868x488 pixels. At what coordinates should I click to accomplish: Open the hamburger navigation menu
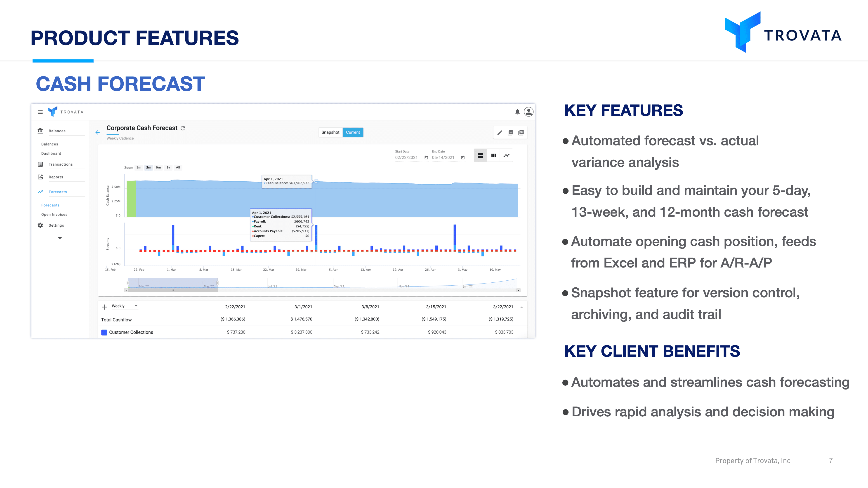[40, 112]
